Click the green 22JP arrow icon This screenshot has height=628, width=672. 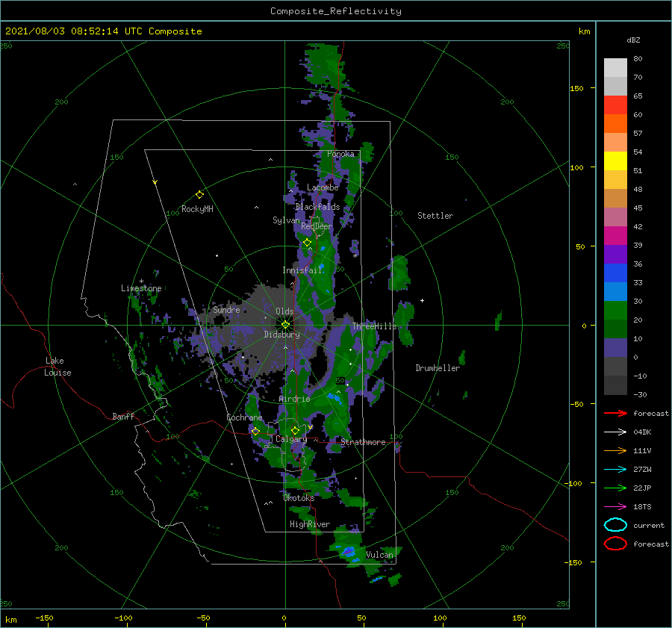[615, 488]
